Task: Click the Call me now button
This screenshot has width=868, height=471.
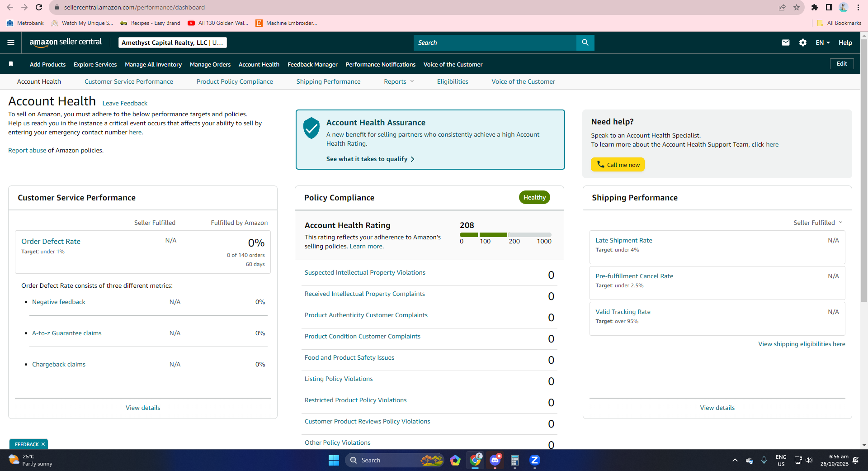Action: 618,165
